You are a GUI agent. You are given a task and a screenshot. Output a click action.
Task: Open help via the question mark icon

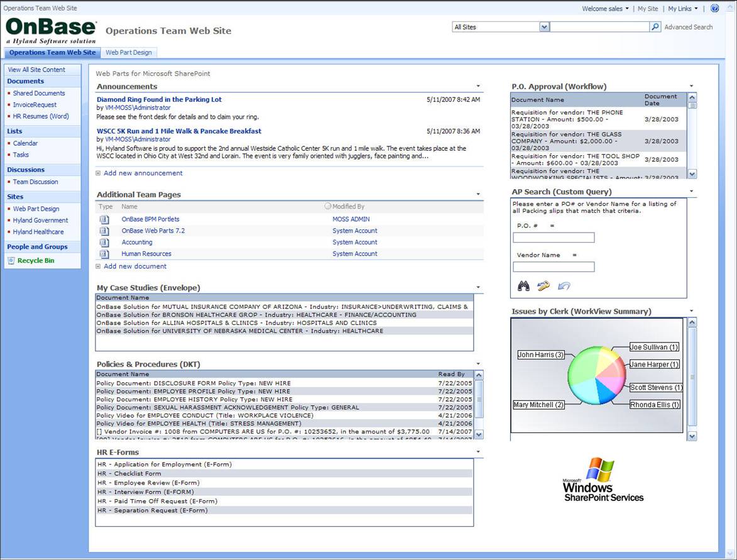tap(714, 8)
